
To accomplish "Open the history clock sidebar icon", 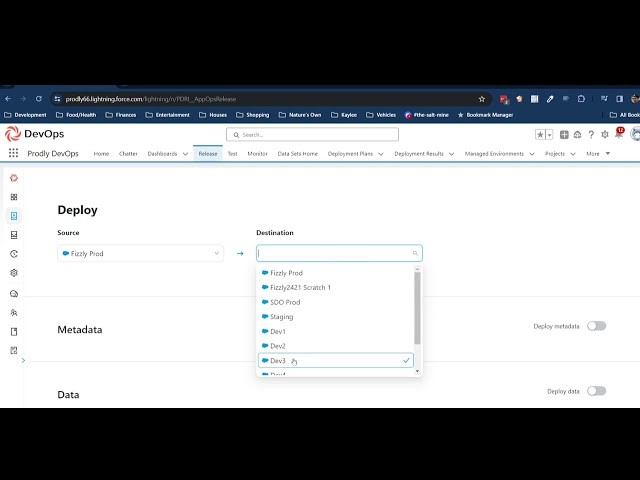I will [x=14, y=254].
